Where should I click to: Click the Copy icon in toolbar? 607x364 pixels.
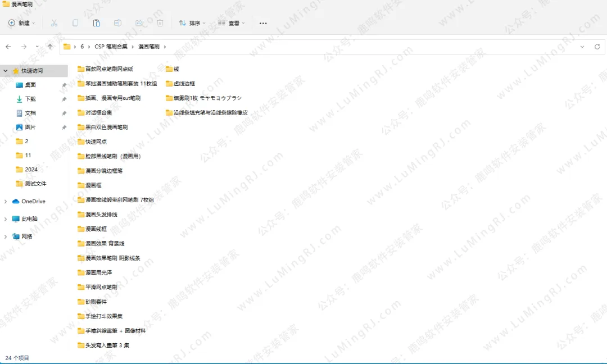75,23
